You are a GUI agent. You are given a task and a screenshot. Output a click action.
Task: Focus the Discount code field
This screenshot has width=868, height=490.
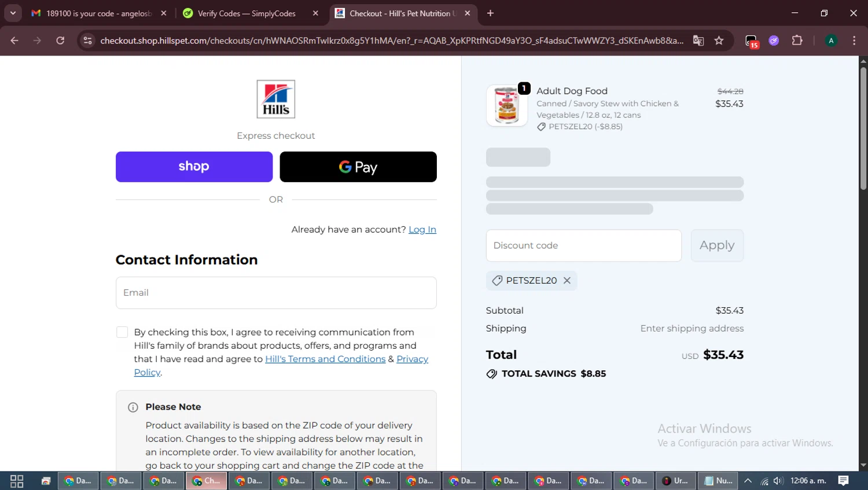584,245
